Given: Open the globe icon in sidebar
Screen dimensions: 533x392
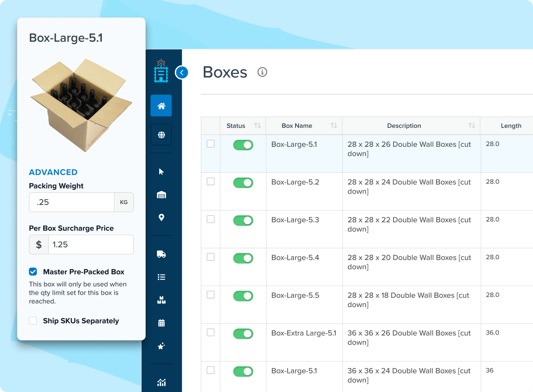Looking at the screenshot, I should [x=161, y=135].
